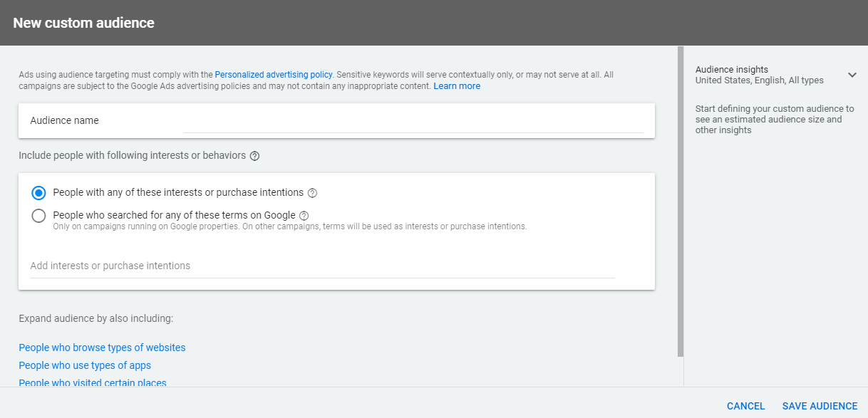Open help for interests or behaviors heading
868x418 pixels.
(x=255, y=156)
